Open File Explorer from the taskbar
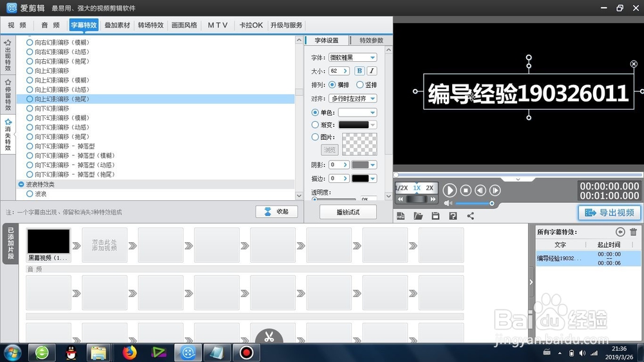 click(99, 352)
